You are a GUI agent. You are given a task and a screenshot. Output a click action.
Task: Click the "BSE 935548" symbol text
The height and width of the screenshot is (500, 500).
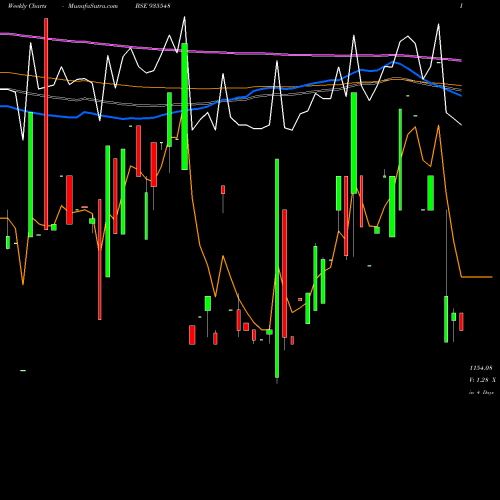click(x=153, y=6)
